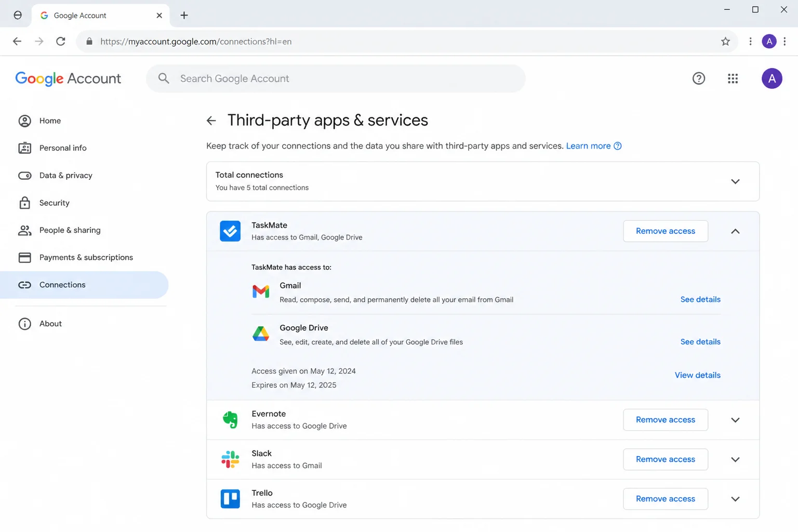Screen dimensions: 798x532
Task: Click the Google Account browser tab
Action: point(100,16)
